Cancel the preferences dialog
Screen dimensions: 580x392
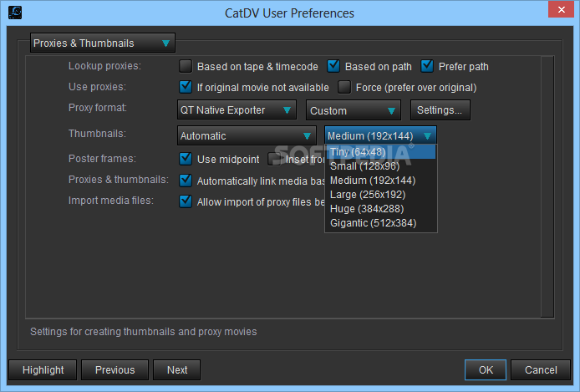pyautogui.click(x=541, y=369)
